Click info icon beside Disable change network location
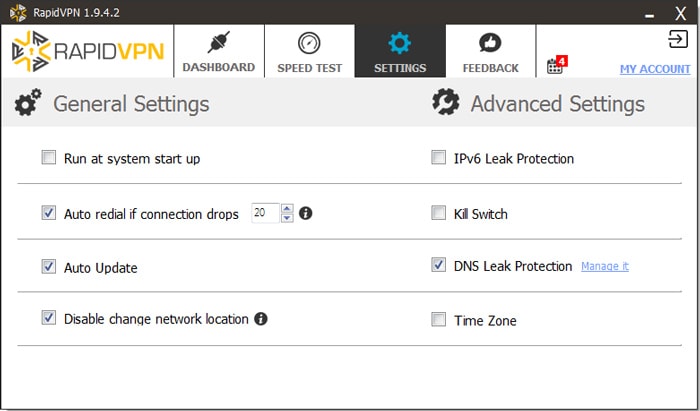The width and height of the screenshot is (700, 411). click(261, 319)
